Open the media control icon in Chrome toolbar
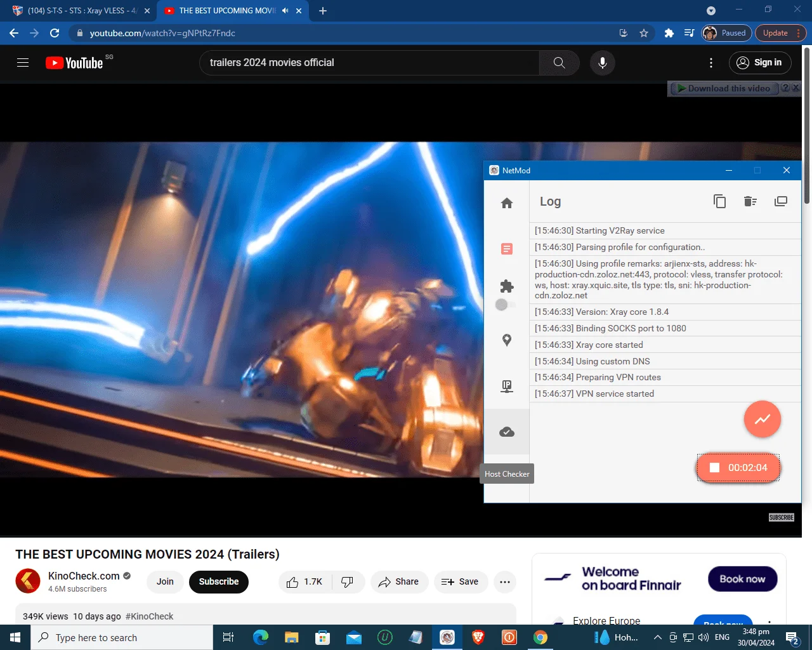Screen dimensions: 812x650 pyautogui.click(x=689, y=33)
